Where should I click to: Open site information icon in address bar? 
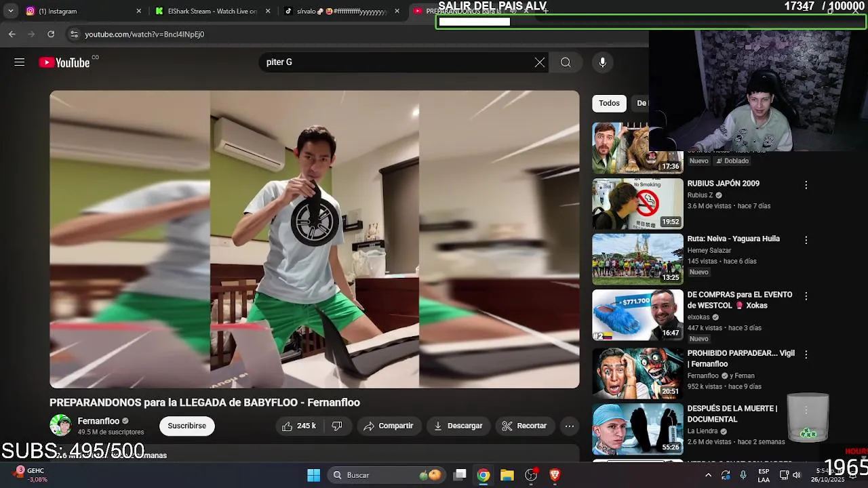[74, 34]
